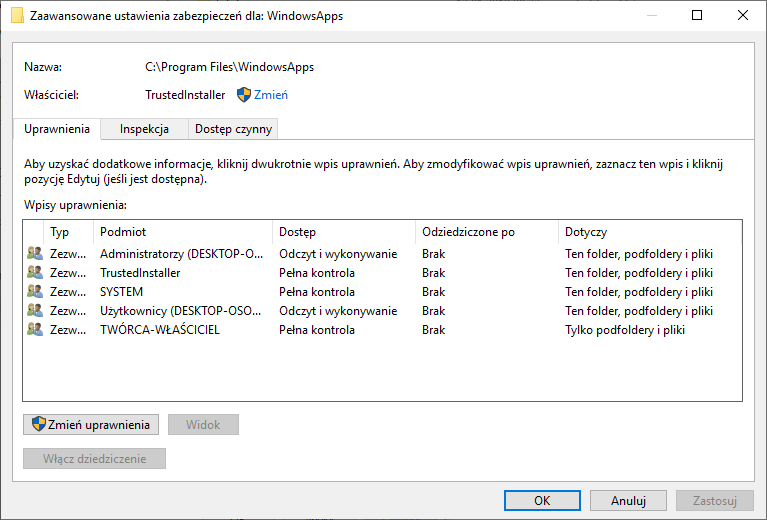Close the security settings window
The width and height of the screenshot is (767, 520).
743,15
